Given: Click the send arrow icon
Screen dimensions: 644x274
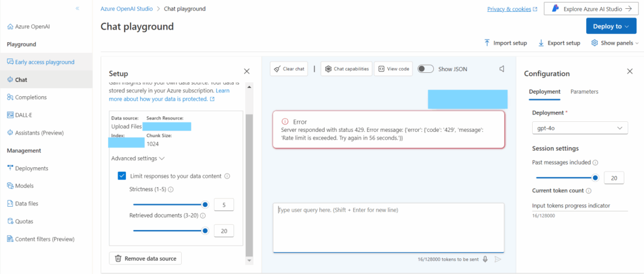Looking at the screenshot, I should coord(498,259).
